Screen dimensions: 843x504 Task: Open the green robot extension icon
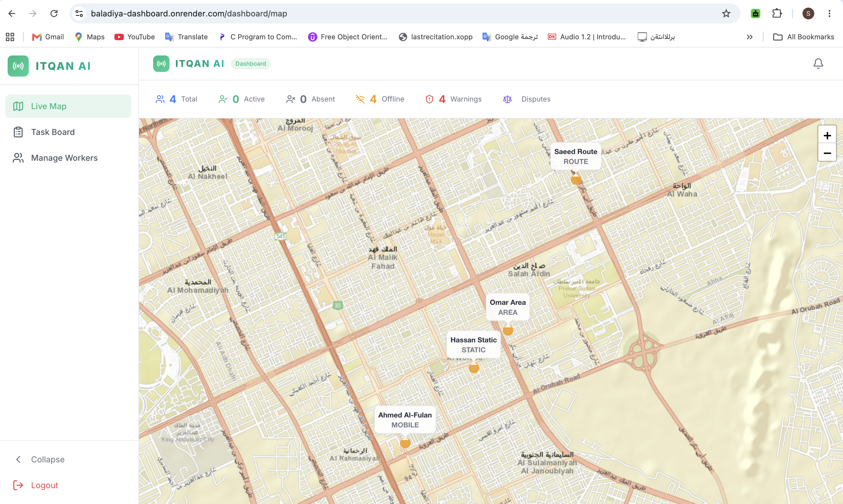755,13
